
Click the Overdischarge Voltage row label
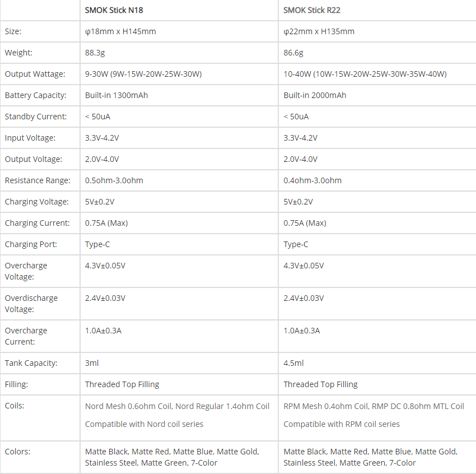[x=31, y=303]
